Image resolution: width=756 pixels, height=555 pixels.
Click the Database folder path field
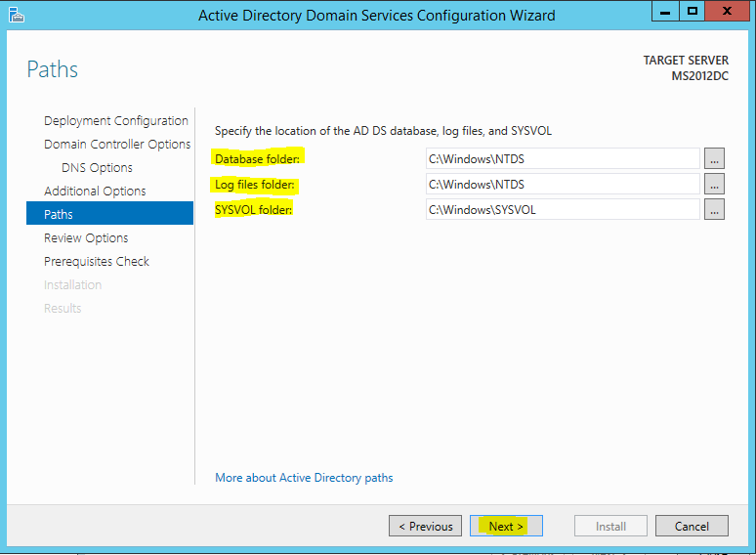point(563,158)
